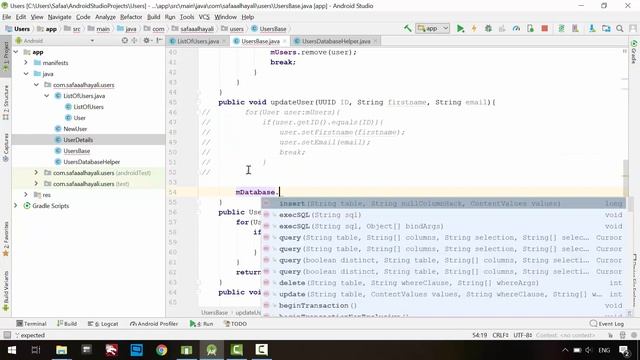This screenshot has height=360, width=640.
Task: Click scroll from source target icon
Action: click(x=125, y=40)
